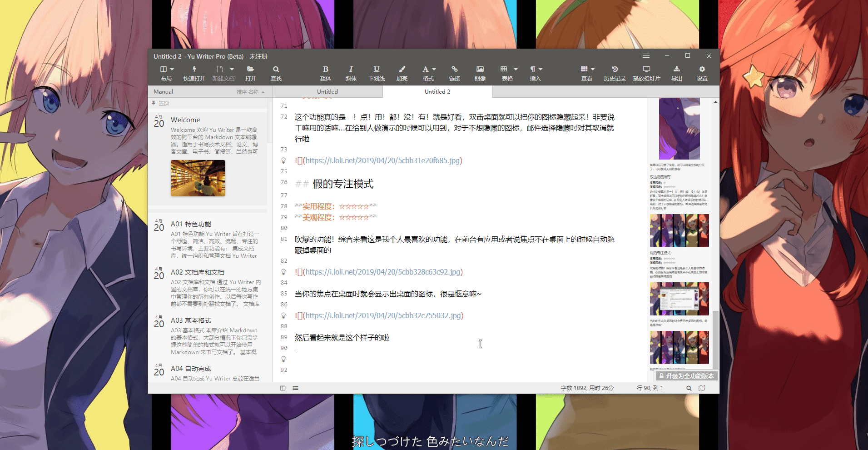Image resolution: width=868 pixels, height=450 pixels.
Task: Click the 置顶 pinned section label
Action: coord(164,103)
